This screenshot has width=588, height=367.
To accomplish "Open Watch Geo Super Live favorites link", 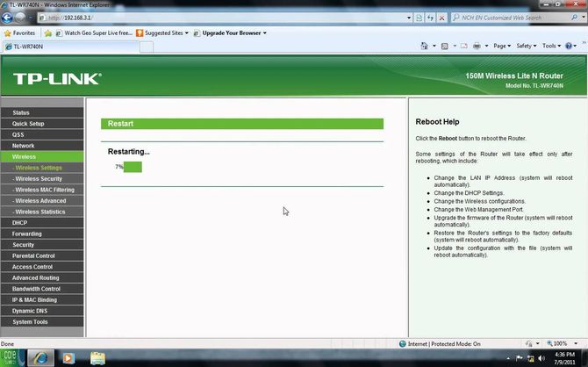I will click(x=94, y=33).
